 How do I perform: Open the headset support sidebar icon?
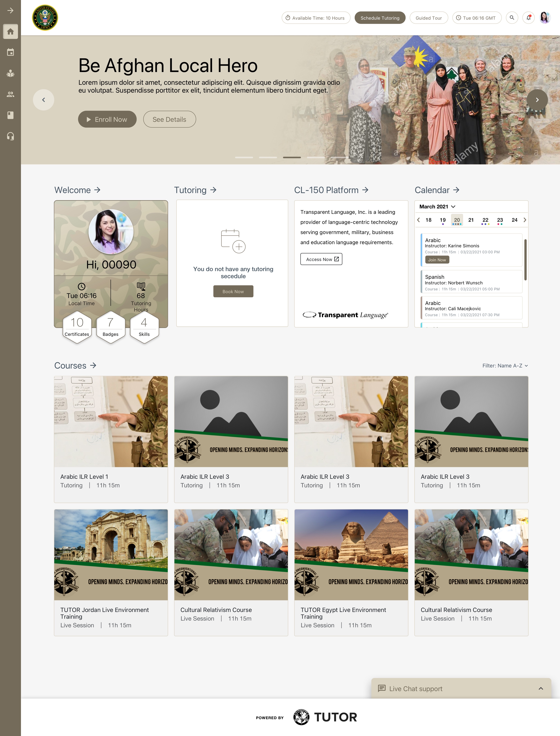tap(10, 136)
